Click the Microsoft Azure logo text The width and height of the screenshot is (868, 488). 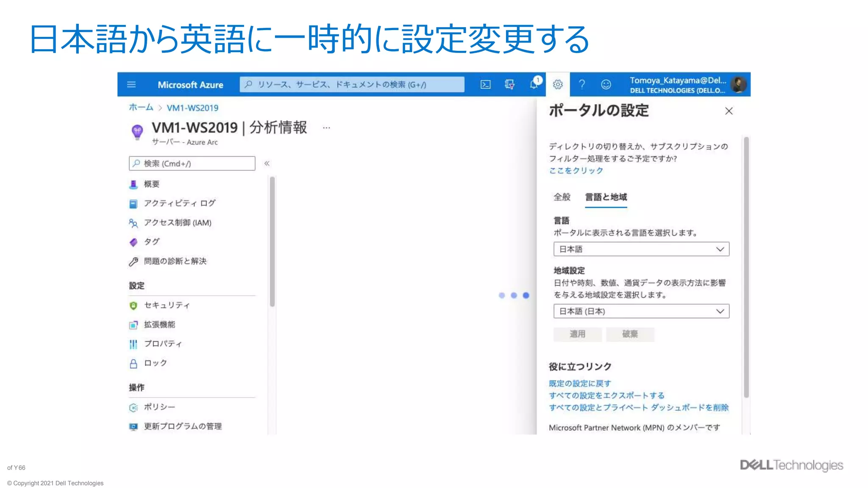coord(190,85)
